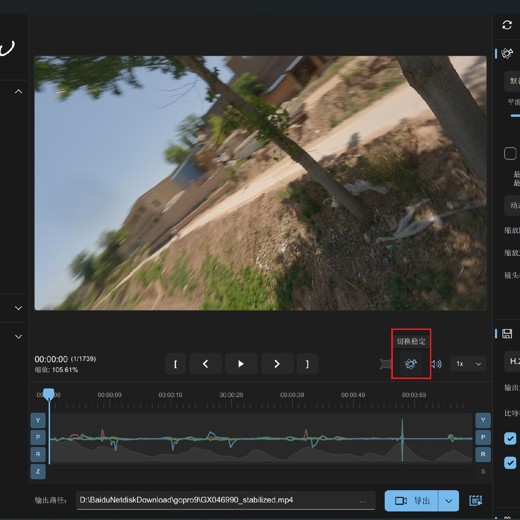
Task: Uncheck the upper blue checkbox in the right panel
Action: point(510,439)
